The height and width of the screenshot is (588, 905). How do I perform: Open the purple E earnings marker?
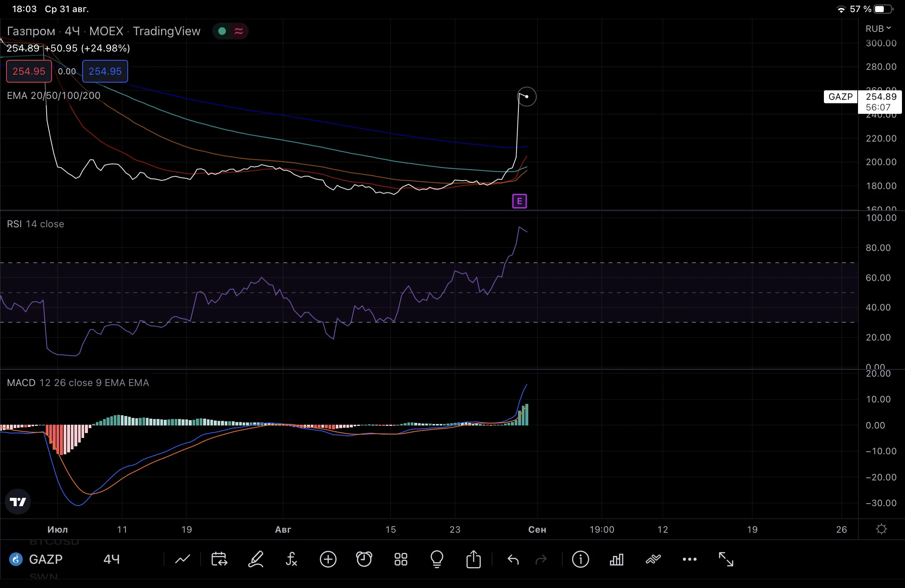[520, 201]
